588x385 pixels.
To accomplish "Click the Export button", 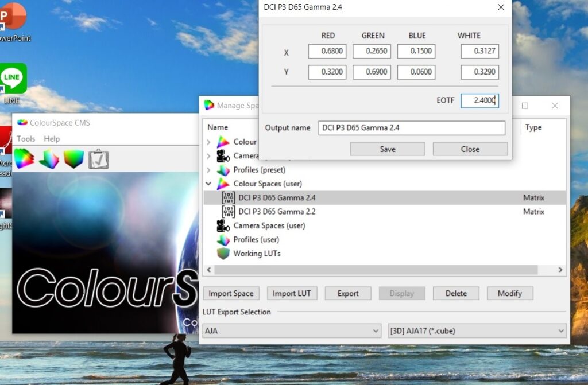I will tap(348, 294).
